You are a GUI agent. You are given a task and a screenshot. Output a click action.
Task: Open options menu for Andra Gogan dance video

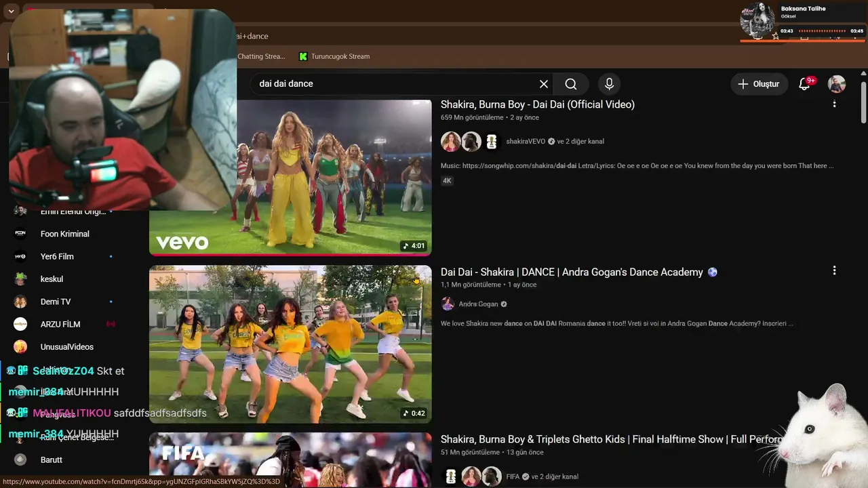834,270
